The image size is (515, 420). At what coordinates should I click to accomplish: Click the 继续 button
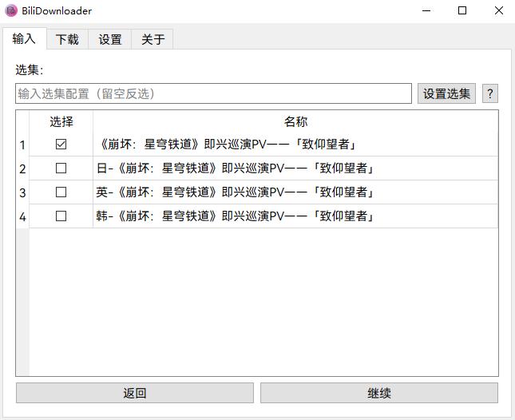[x=379, y=393]
